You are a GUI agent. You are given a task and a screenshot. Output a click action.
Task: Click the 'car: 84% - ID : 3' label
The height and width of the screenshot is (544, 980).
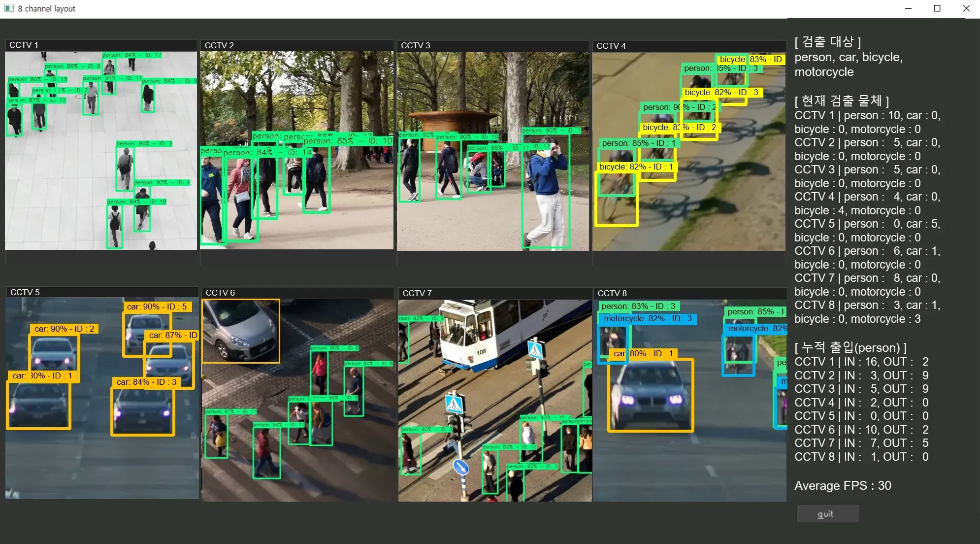tap(146, 382)
